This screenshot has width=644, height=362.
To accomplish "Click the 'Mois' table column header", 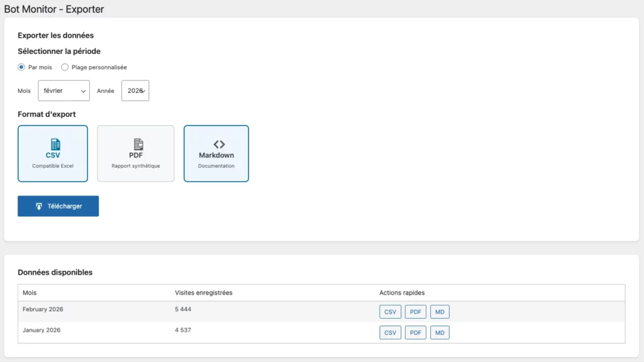I will coord(30,293).
